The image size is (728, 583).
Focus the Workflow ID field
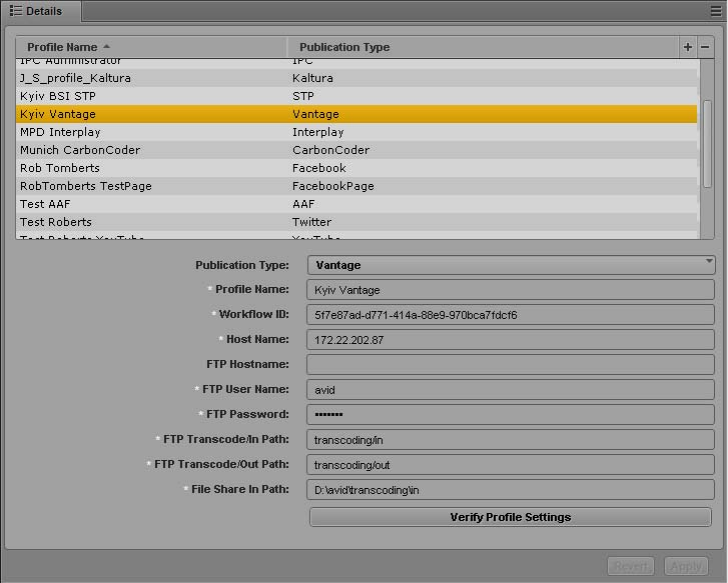pos(511,315)
